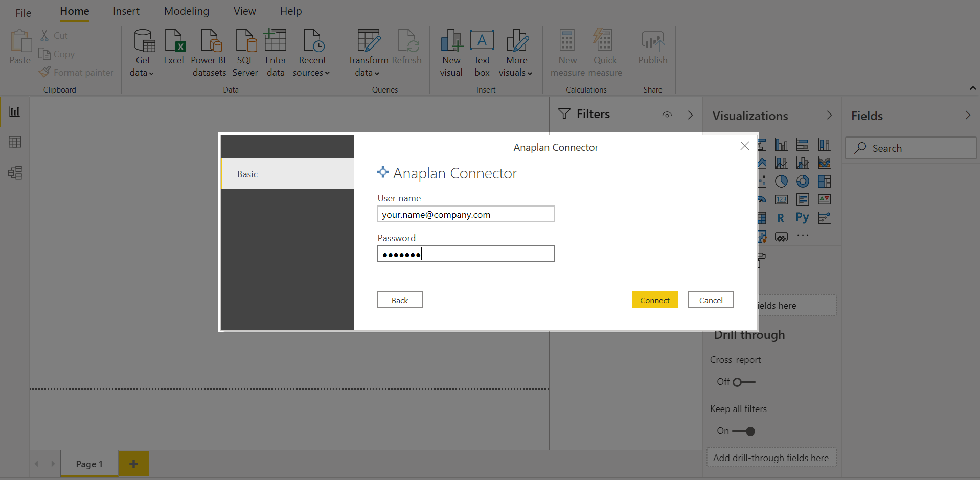The width and height of the screenshot is (980, 480).
Task: Select the Ribbon chart visualization
Action: 824,163
